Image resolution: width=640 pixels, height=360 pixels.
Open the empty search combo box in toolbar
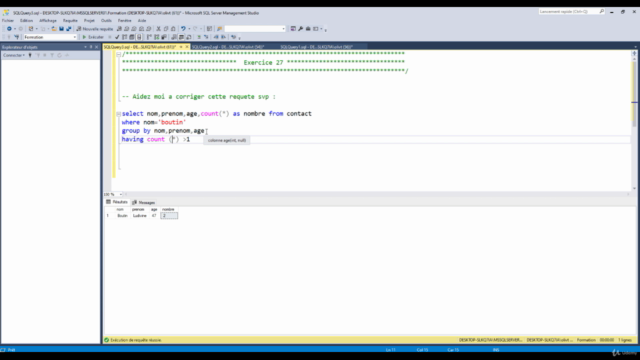(x=255, y=29)
